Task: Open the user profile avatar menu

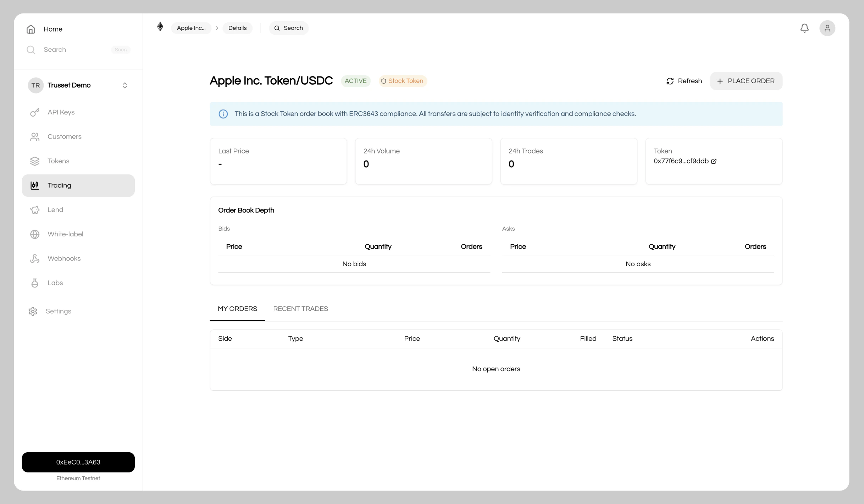Action: tap(827, 28)
